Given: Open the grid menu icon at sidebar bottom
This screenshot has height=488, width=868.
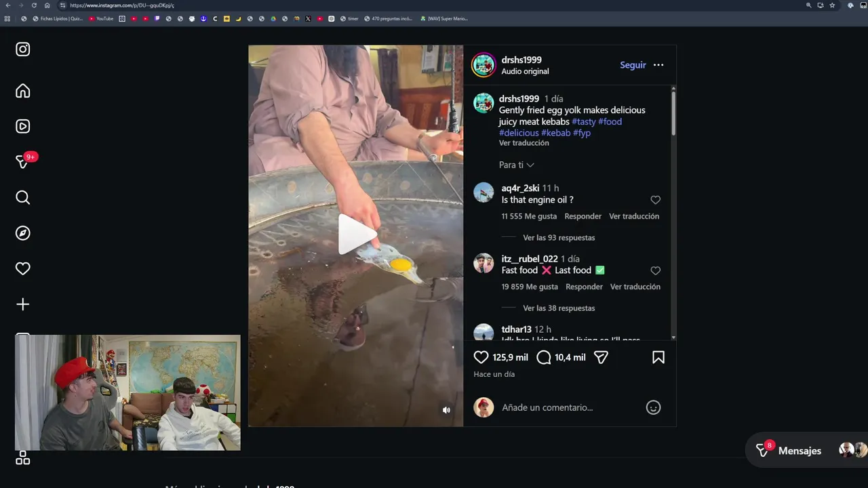Looking at the screenshot, I should click(23, 459).
